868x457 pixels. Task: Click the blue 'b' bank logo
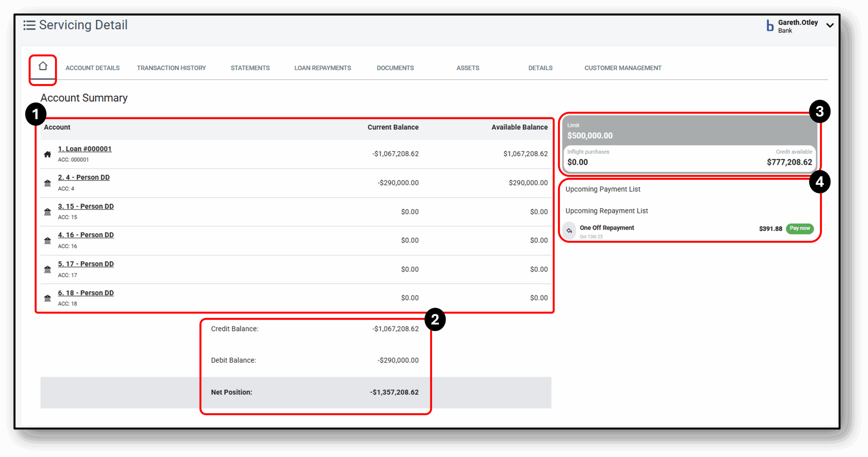770,26
